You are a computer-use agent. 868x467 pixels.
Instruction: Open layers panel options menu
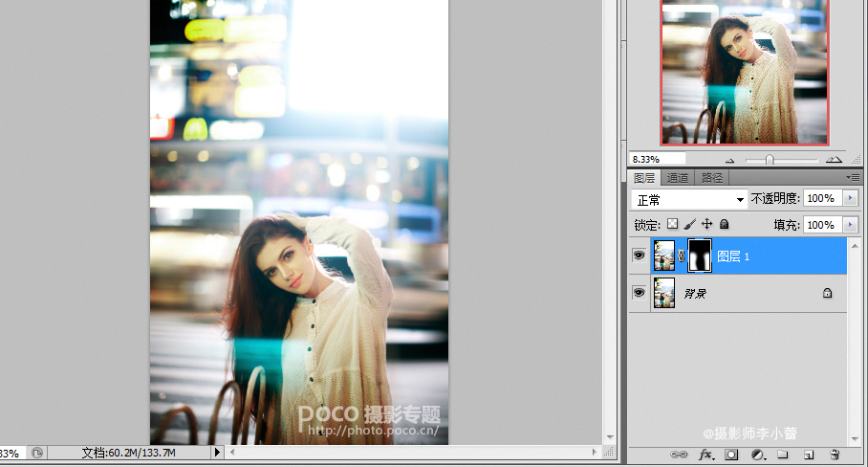(x=853, y=177)
